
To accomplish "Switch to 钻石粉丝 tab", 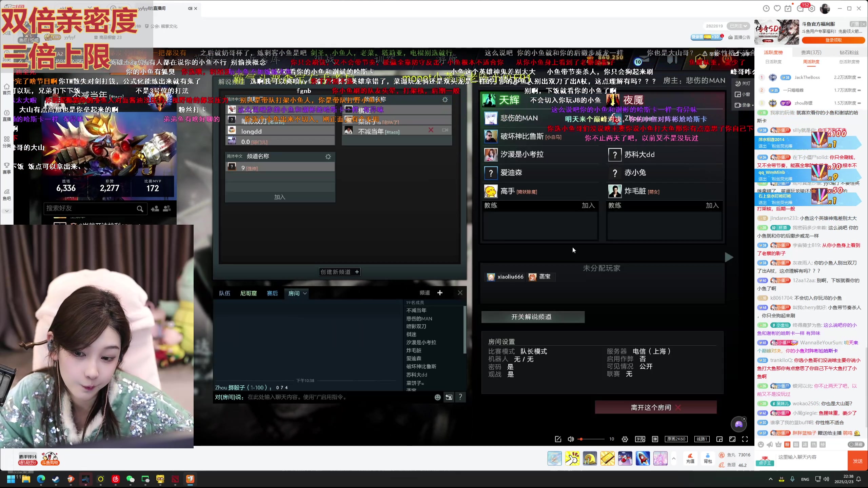I will tap(849, 53).
